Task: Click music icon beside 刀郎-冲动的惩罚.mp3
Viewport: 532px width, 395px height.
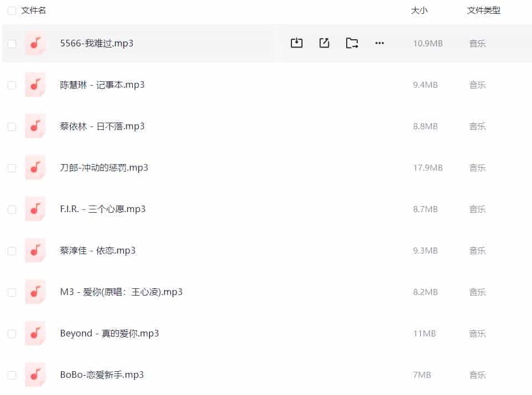Action: (x=35, y=168)
